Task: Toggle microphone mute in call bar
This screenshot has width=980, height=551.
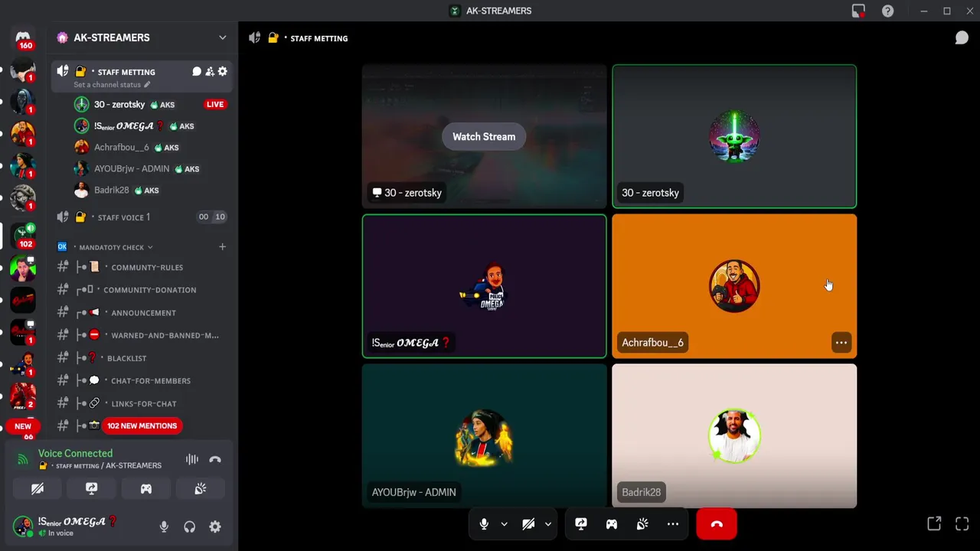Action: tap(484, 524)
